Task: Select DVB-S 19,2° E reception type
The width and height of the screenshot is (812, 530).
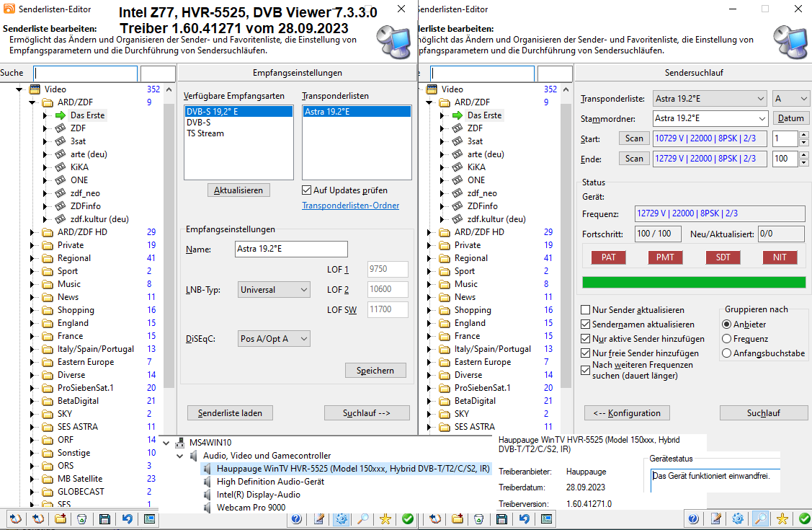Action: coord(238,111)
